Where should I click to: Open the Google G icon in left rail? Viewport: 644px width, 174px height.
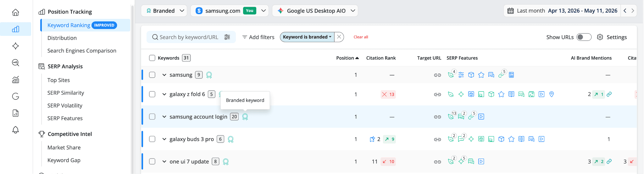pyautogui.click(x=15, y=96)
